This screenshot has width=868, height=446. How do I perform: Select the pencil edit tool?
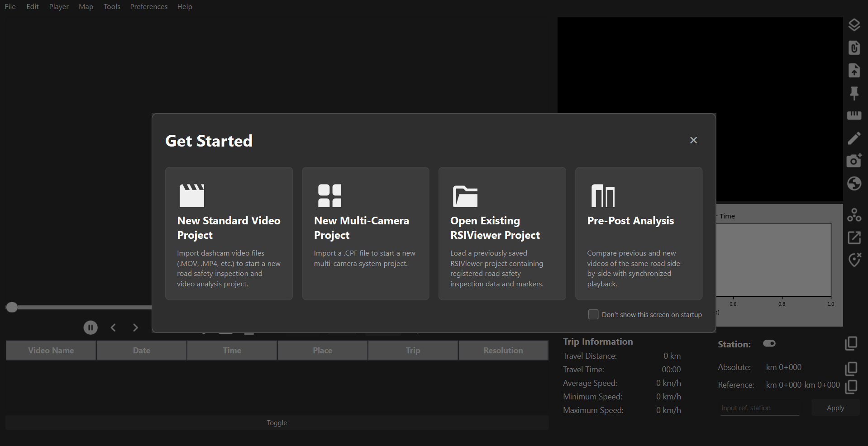[854, 138]
